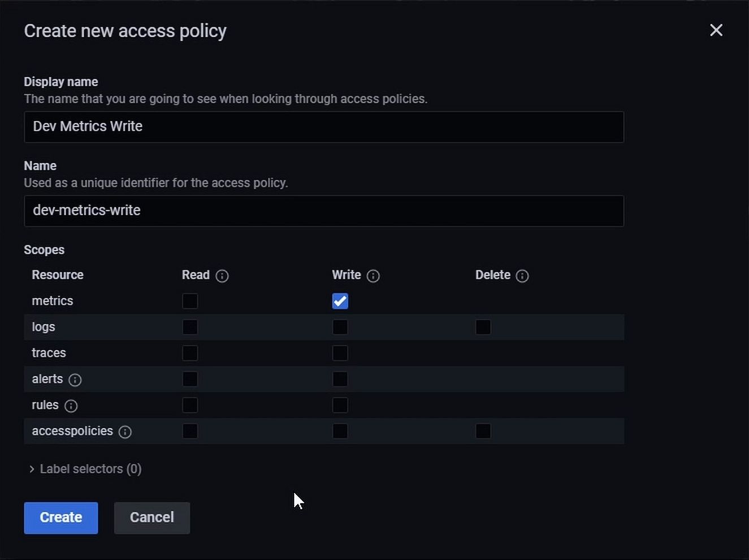
Task: Open the info tooltip next to alerts
Action: click(x=75, y=380)
